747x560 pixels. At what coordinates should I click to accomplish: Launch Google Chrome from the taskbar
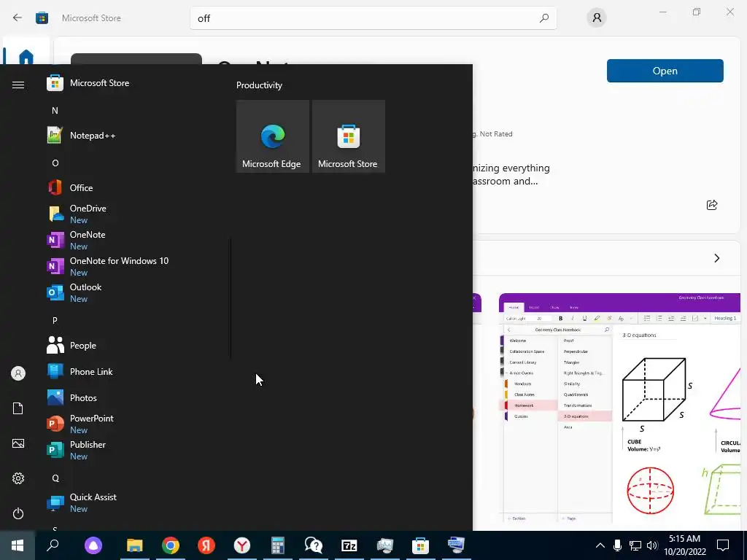[x=171, y=545]
